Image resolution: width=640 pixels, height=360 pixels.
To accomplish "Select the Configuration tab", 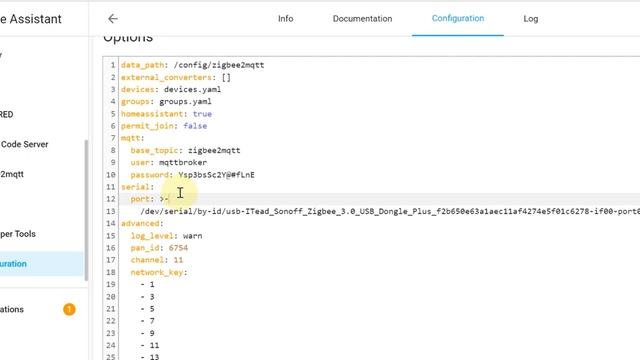I will [458, 18].
